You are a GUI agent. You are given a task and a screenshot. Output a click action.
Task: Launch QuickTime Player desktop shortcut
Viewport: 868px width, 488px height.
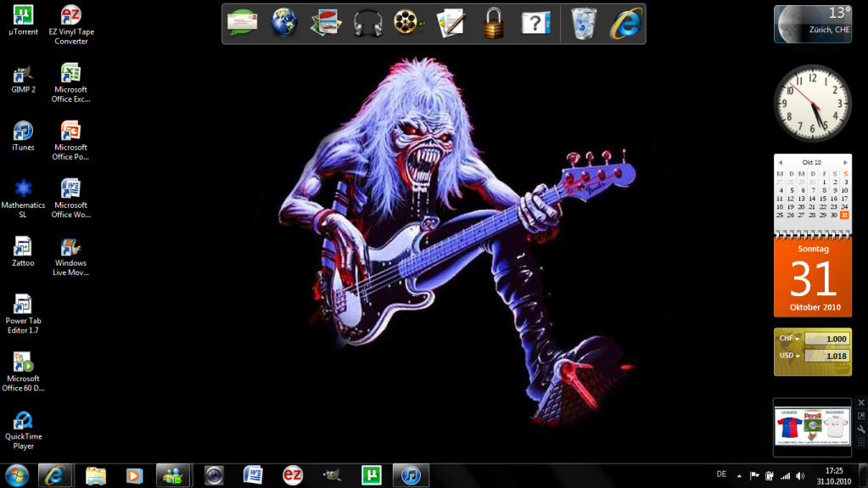(x=23, y=429)
